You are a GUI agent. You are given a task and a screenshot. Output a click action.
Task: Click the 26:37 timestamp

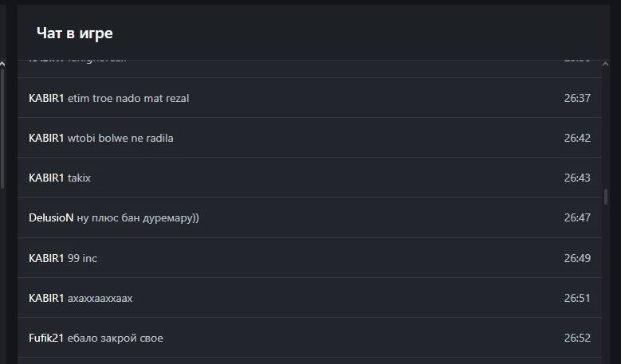click(x=577, y=98)
